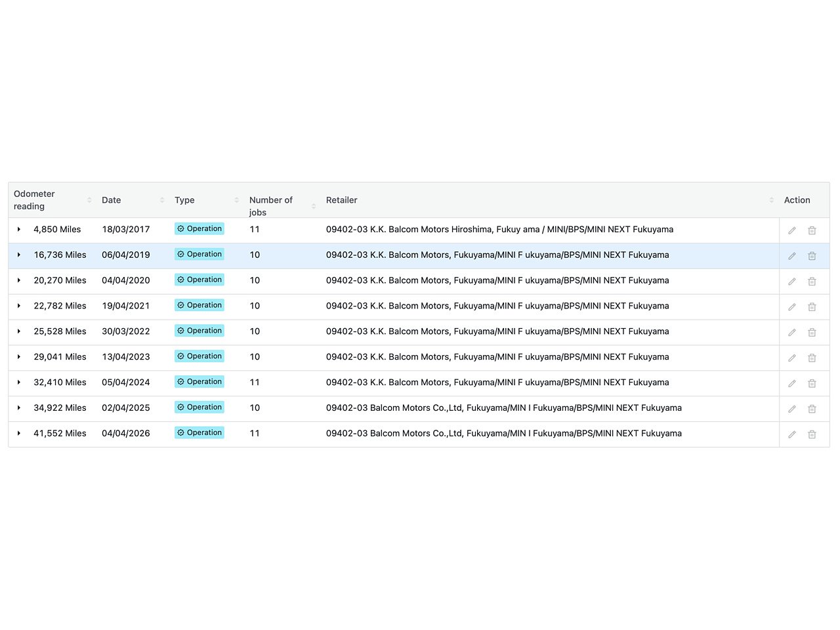Screen dimensions: 840x630
Task: Delete the 4,850 Miles record
Action: pos(812,230)
